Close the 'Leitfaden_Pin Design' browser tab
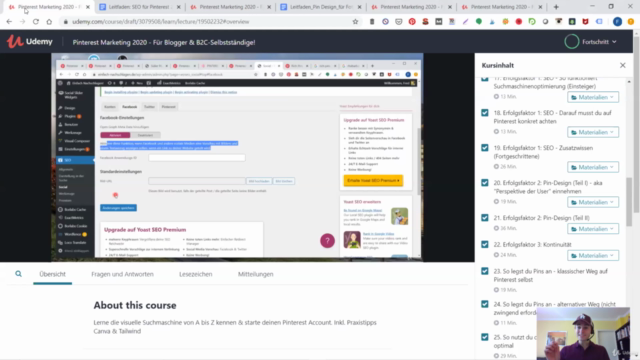The width and height of the screenshot is (640, 360). (x=360, y=7)
